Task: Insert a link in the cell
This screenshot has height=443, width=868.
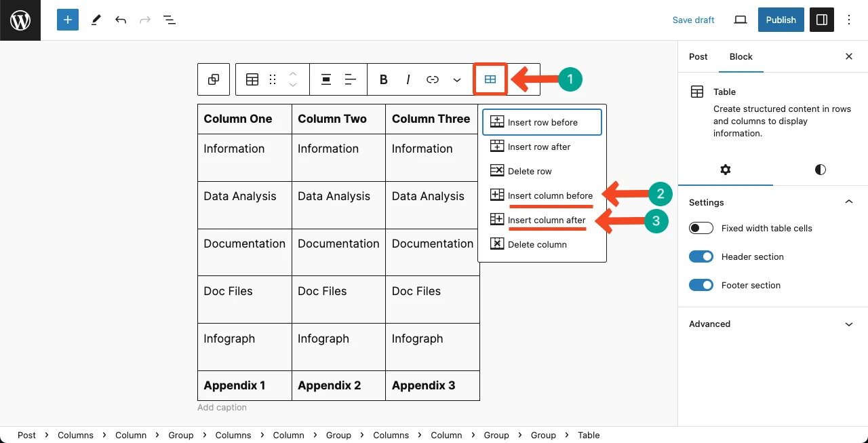Action: tap(433, 79)
